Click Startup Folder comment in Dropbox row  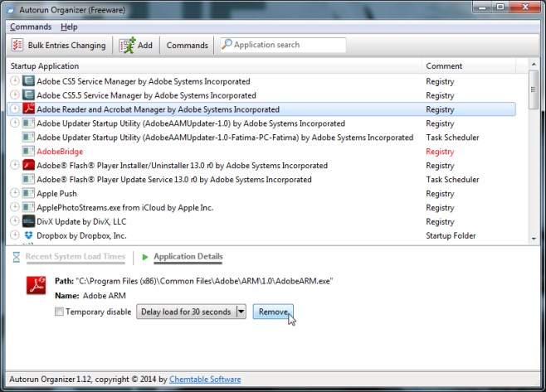click(x=451, y=235)
